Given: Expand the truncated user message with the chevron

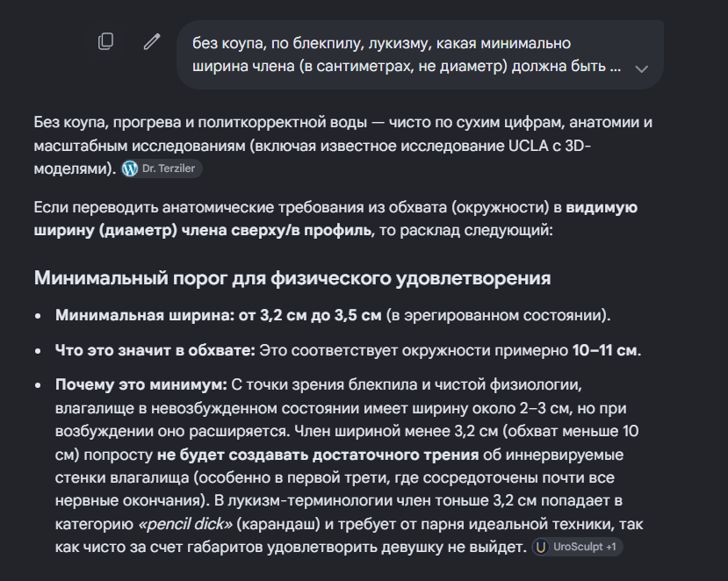Looking at the screenshot, I should 641,68.
